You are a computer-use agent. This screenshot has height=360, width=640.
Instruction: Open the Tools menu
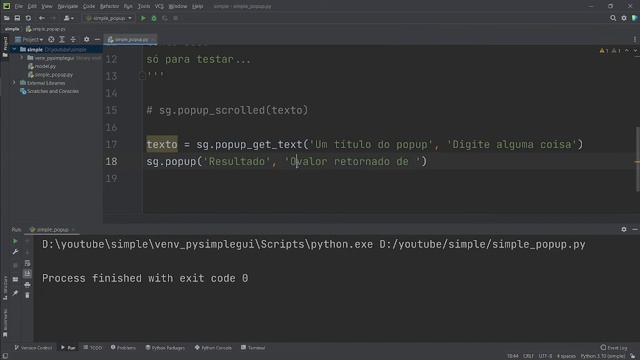point(144,7)
